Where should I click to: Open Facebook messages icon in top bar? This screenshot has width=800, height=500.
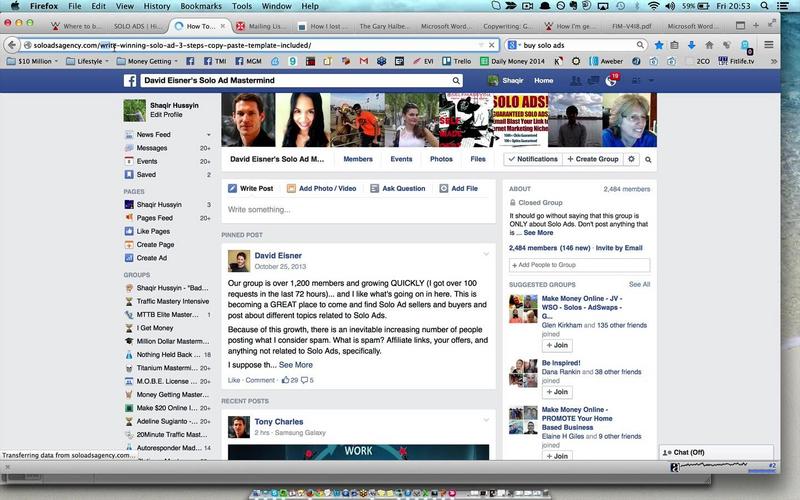click(x=593, y=81)
